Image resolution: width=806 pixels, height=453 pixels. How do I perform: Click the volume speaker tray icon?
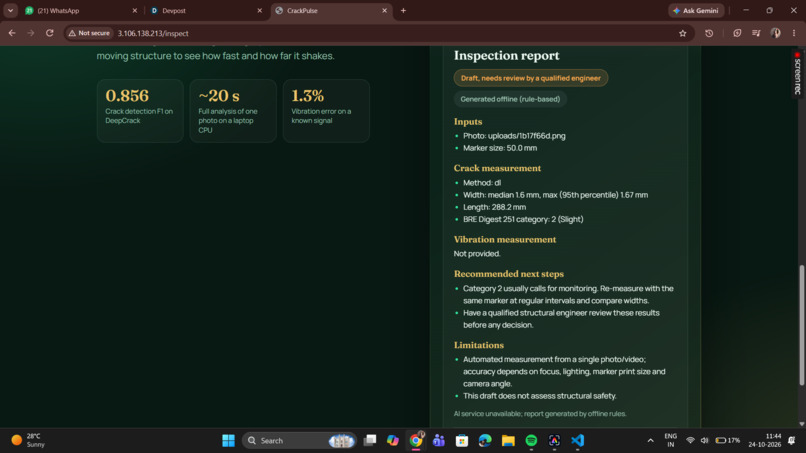(704, 441)
